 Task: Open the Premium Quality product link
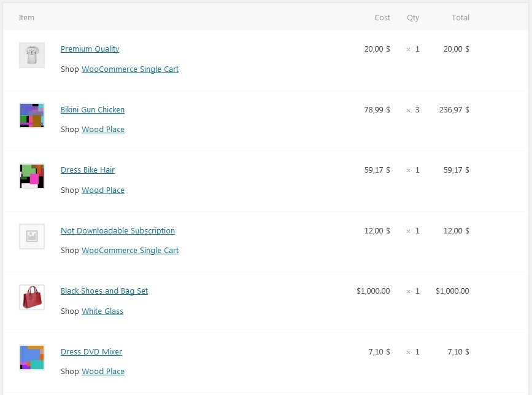point(90,49)
